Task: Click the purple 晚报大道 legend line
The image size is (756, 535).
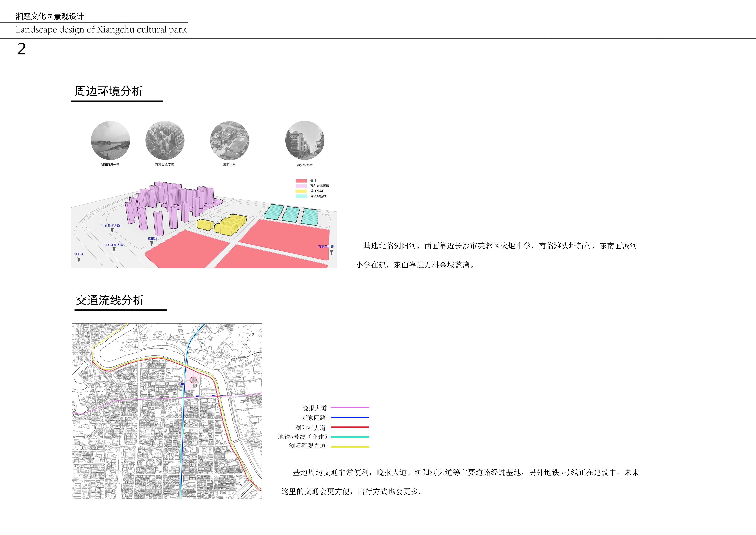Action: coord(350,408)
